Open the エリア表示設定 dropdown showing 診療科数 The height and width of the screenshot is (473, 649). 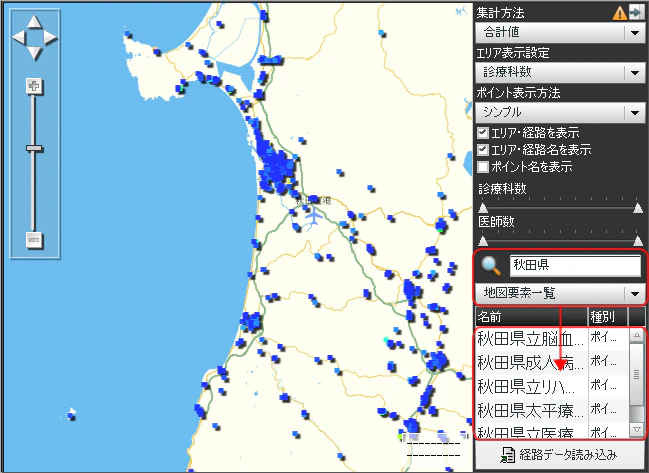coord(560,72)
